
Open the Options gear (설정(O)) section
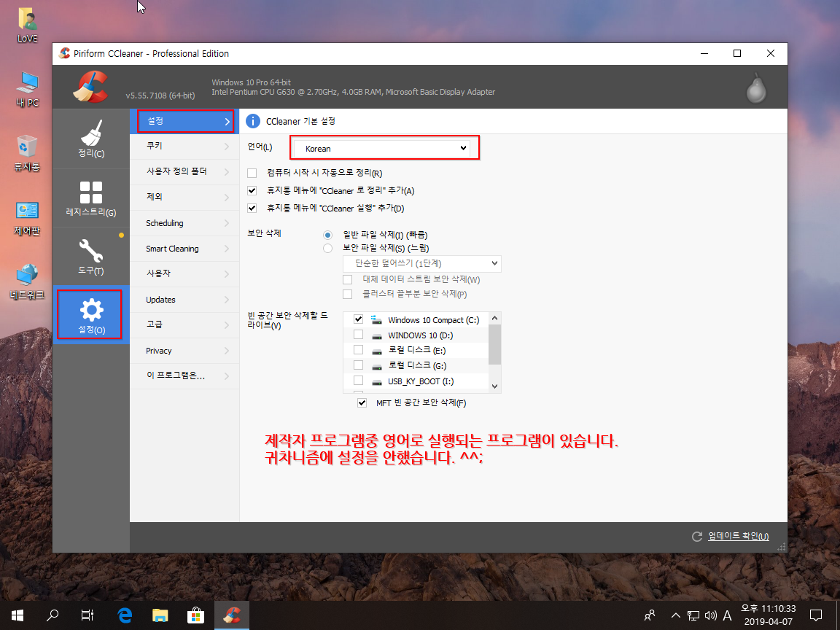point(91,315)
